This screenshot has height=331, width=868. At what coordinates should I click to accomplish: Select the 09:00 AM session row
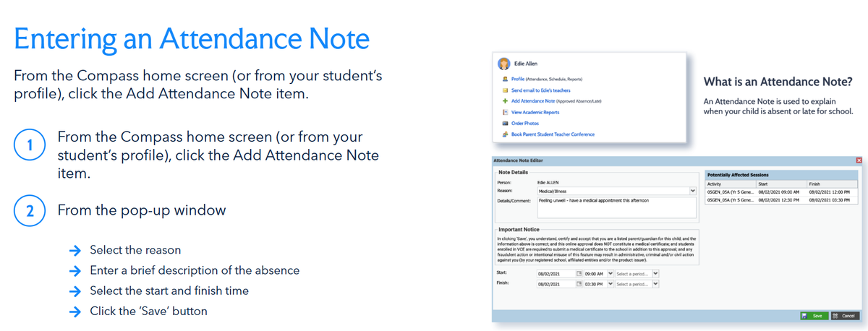click(783, 192)
